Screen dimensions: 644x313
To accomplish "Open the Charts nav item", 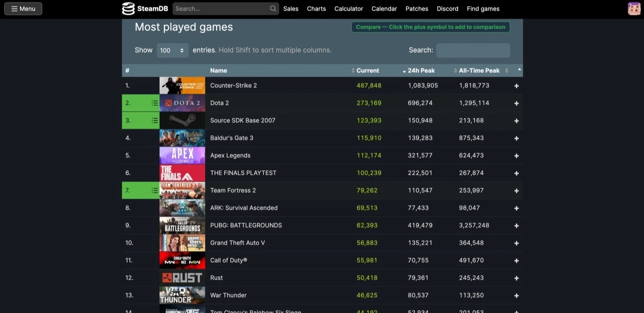I will [316, 9].
